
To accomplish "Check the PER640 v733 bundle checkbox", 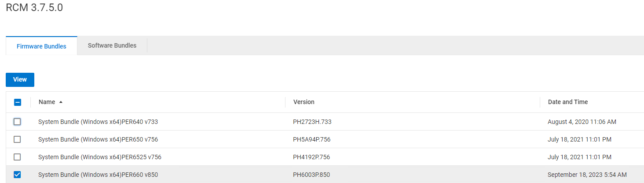I will click(x=17, y=122).
